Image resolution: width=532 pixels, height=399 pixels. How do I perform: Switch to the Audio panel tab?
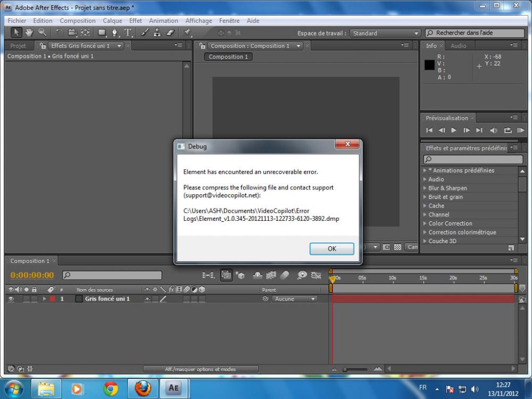(x=459, y=46)
